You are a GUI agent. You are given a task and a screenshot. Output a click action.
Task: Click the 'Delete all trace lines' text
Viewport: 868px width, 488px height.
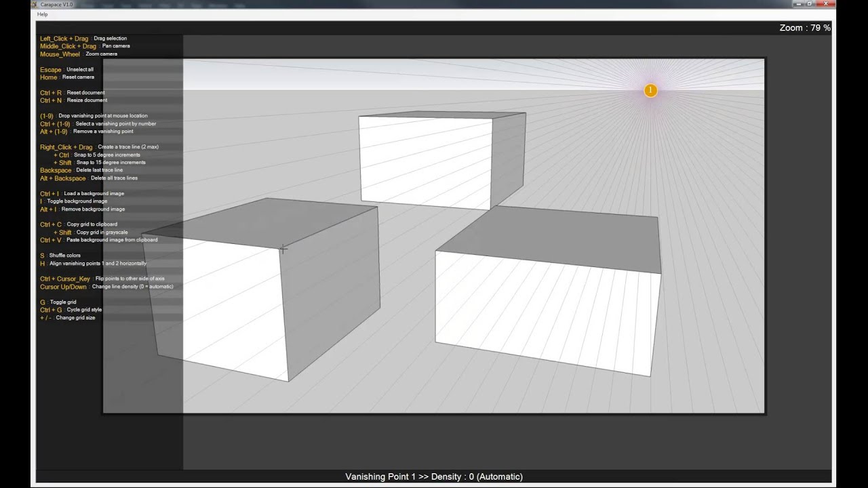[114, 178]
